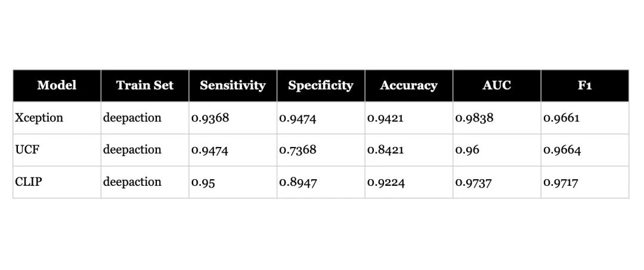Select CLIP sensitivity value 0.95
644x270 pixels.
203,182
